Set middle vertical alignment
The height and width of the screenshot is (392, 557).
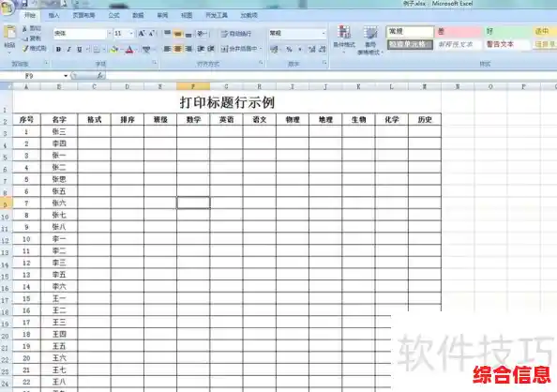pyautogui.click(x=177, y=34)
